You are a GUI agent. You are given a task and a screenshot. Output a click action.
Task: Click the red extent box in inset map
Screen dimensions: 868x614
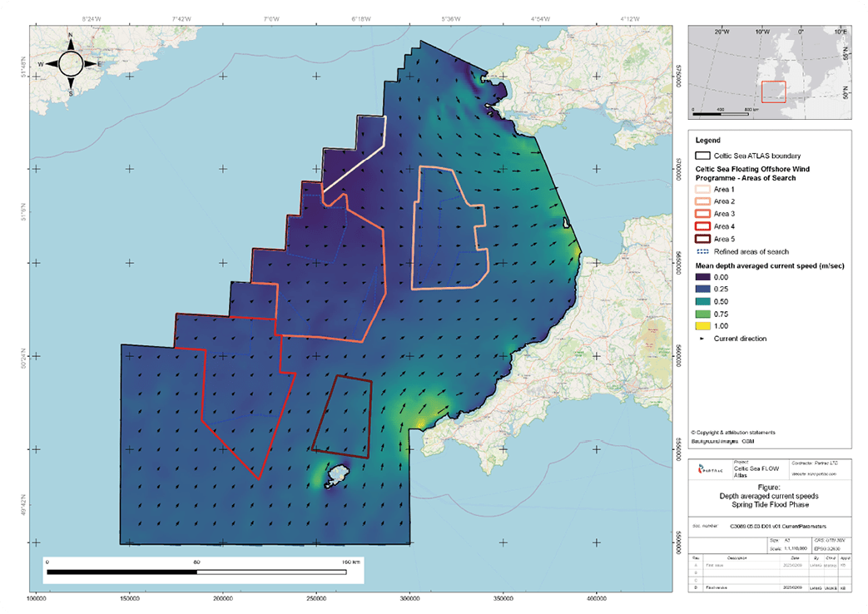coord(773,92)
